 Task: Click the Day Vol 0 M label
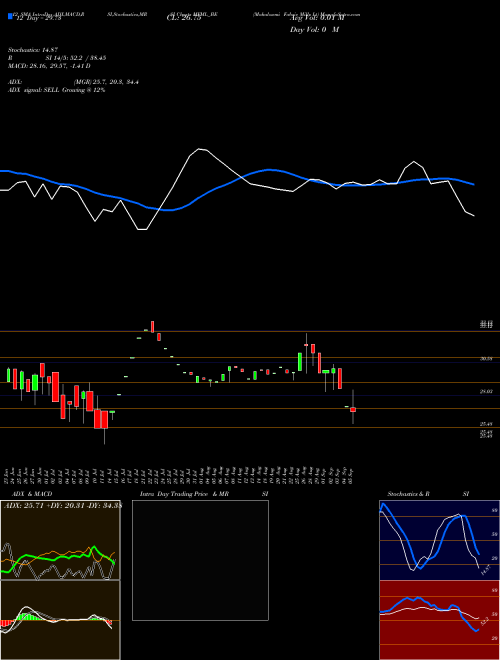coord(314,29)
